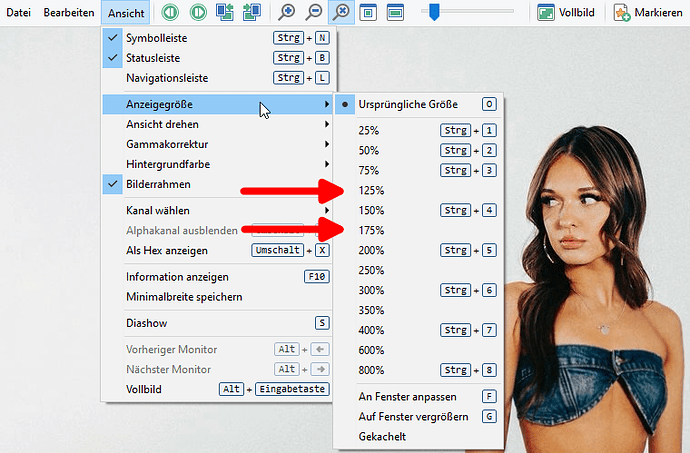Toggle the Symbolleiste checkmark item

tap(217, 38)
